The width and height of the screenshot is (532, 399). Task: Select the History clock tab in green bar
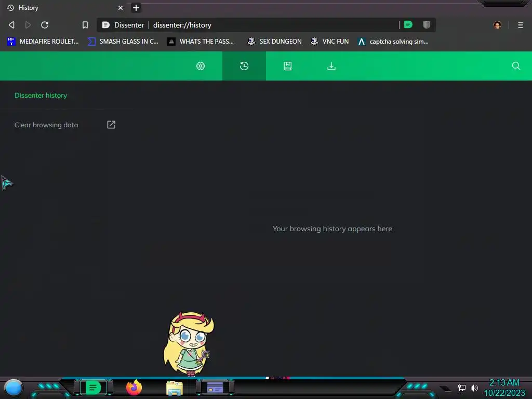pyautogui.click(x=244, y=66)
